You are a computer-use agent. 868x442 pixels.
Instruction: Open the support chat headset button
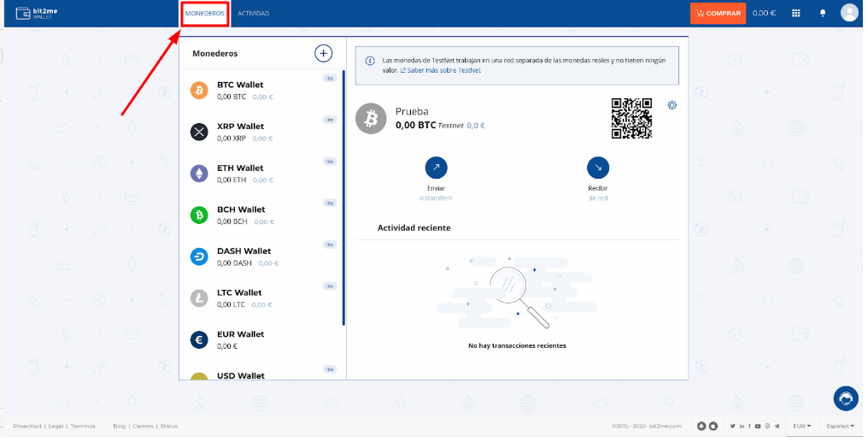pos(845,398)
